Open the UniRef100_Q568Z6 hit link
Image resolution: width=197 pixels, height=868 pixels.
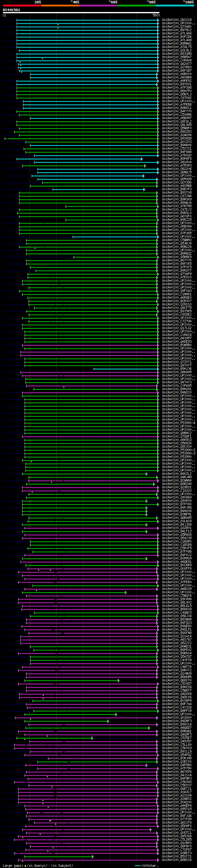[177, 443]
